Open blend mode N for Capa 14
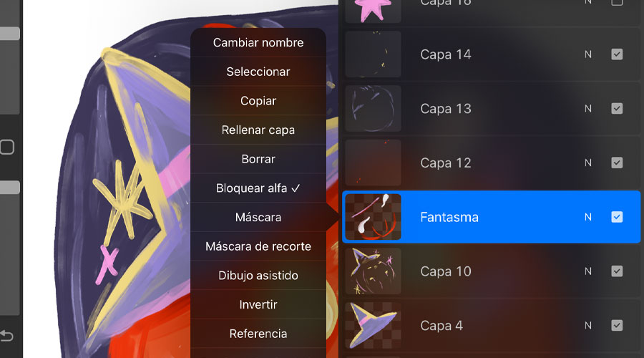644x358 pixels. tap(588, 54)
